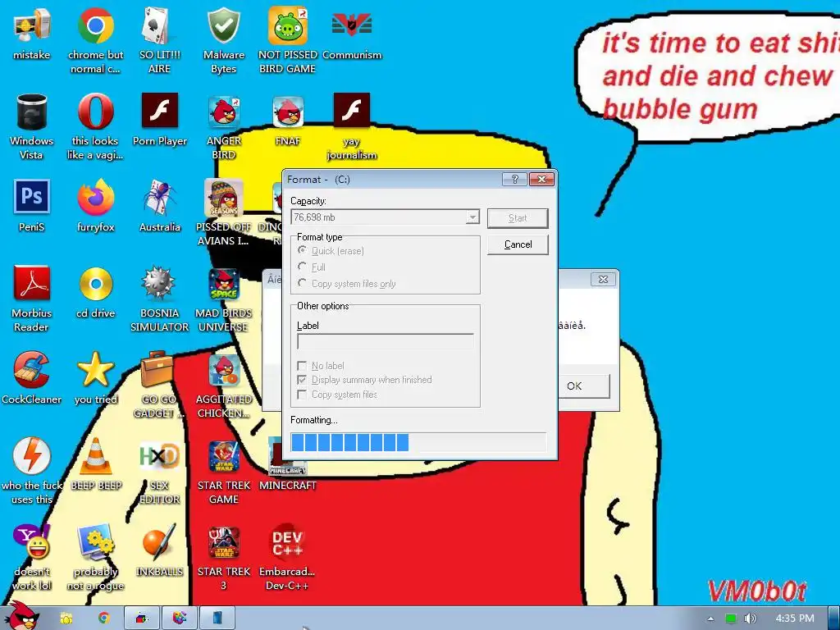This screenshot has height=630, width=840.
Task: Enable the 'Copy system files' checkbox
Action: point(302,395)
